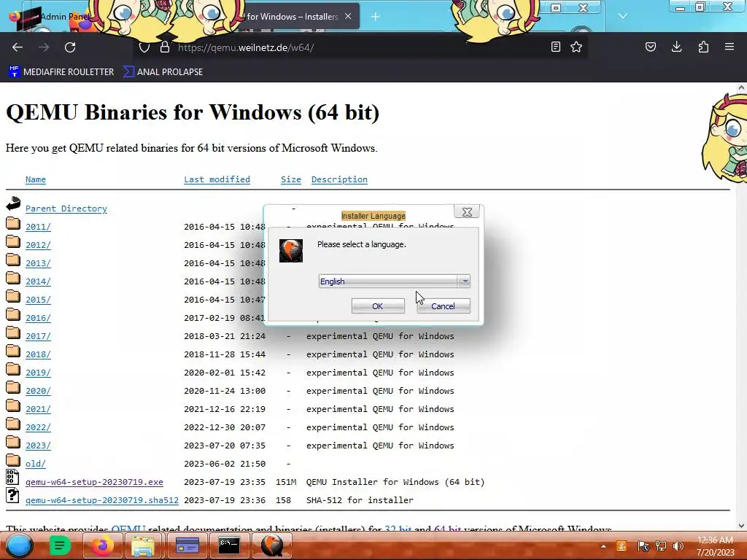This screenshot has width=747, height=560.
Task: Open the ANAL PROLAPSE bookmark
Action: (x=163, y=72)
